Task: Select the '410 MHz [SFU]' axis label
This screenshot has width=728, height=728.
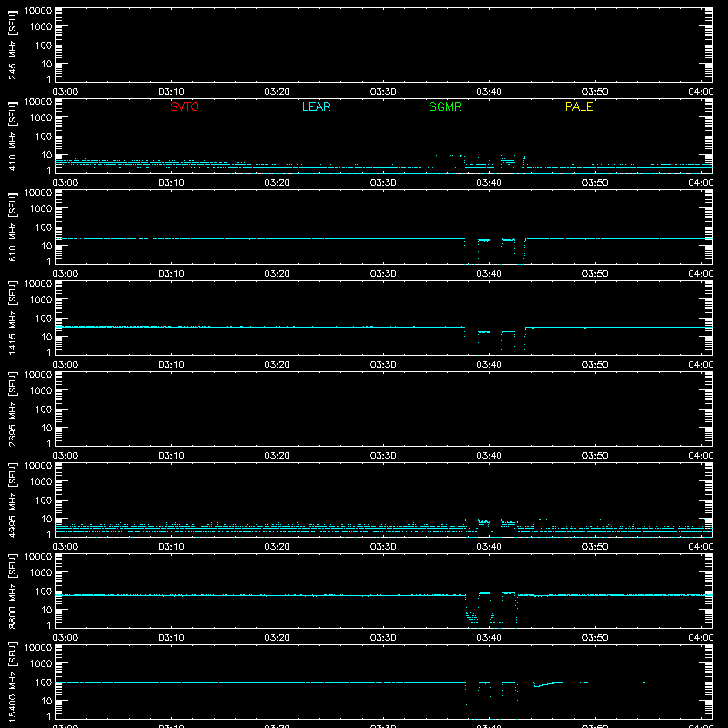Action: pyautogui.click(x=12, y=136)
